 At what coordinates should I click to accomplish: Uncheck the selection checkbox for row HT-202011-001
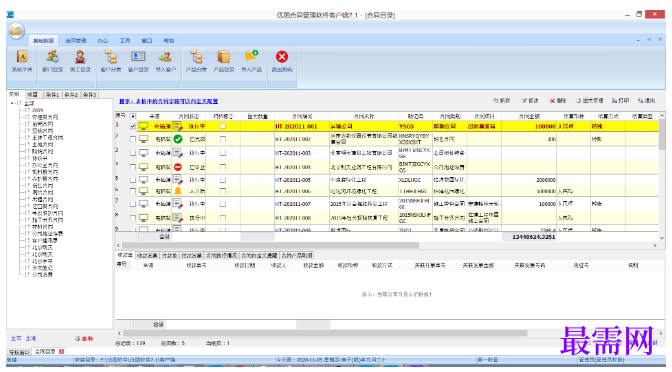[x=133, y=126]
